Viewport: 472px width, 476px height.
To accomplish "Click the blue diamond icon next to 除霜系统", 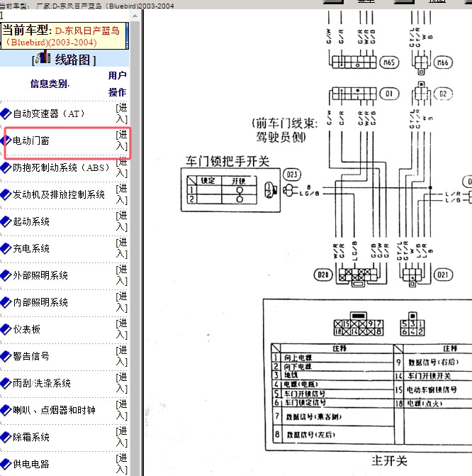I will click(6, 437).
